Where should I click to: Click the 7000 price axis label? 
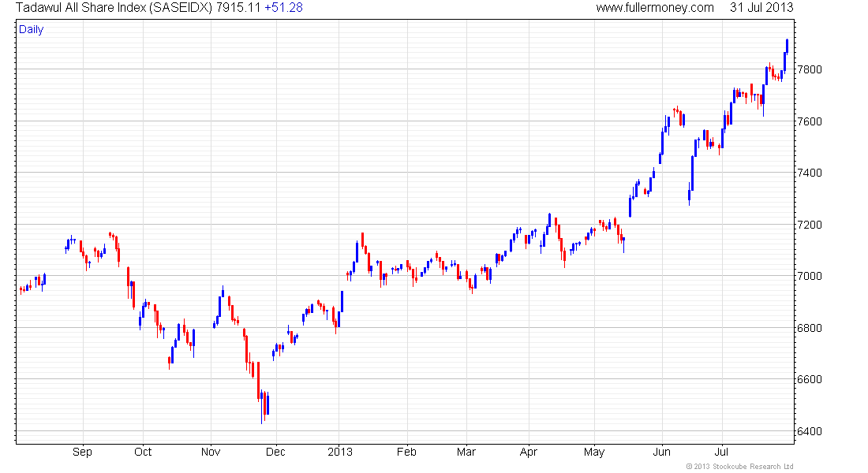point(810,276)
